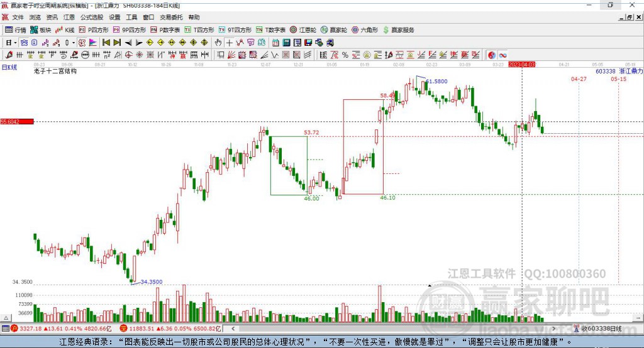
Task: Open the 江恩轮 Gann wheel
Action: point(303,30)
